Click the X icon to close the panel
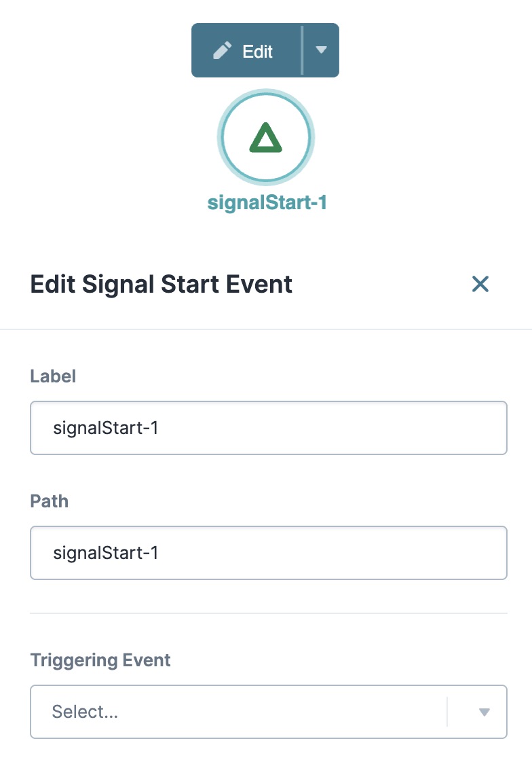The image size is (532, 777). [480, 284]
